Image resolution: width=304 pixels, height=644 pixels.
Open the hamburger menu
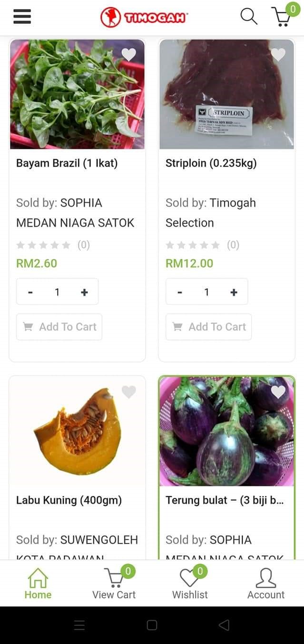click(22, 17)
